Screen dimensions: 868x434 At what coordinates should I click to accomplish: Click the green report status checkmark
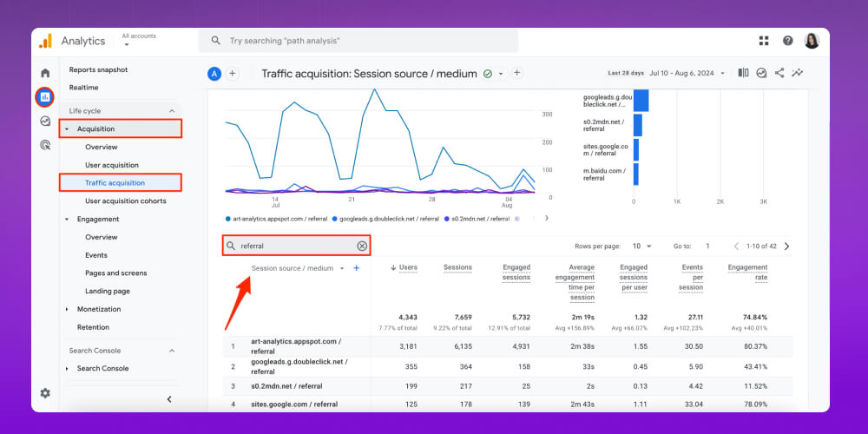tap(488, 74)
